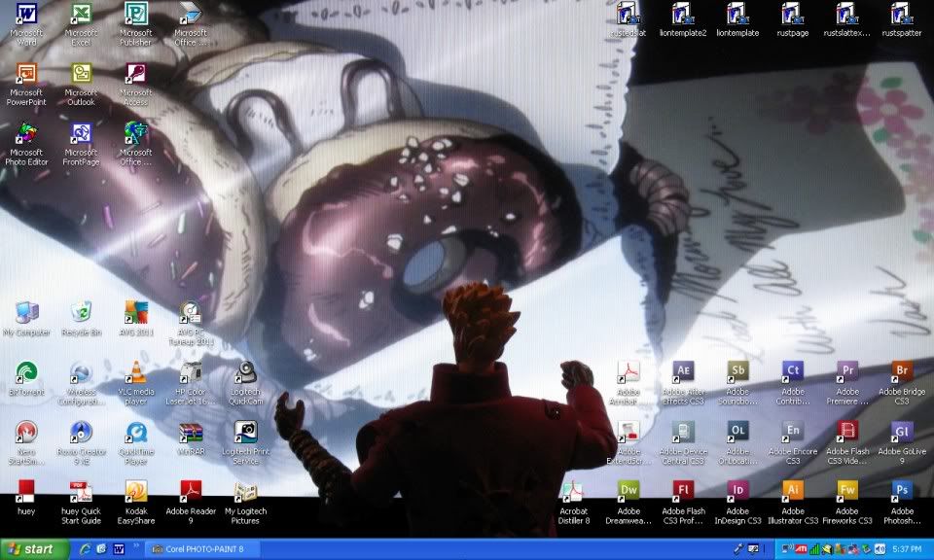934x560 pixels.
Task: Open the WinRAR desktop shortcut
Action: 191,432
